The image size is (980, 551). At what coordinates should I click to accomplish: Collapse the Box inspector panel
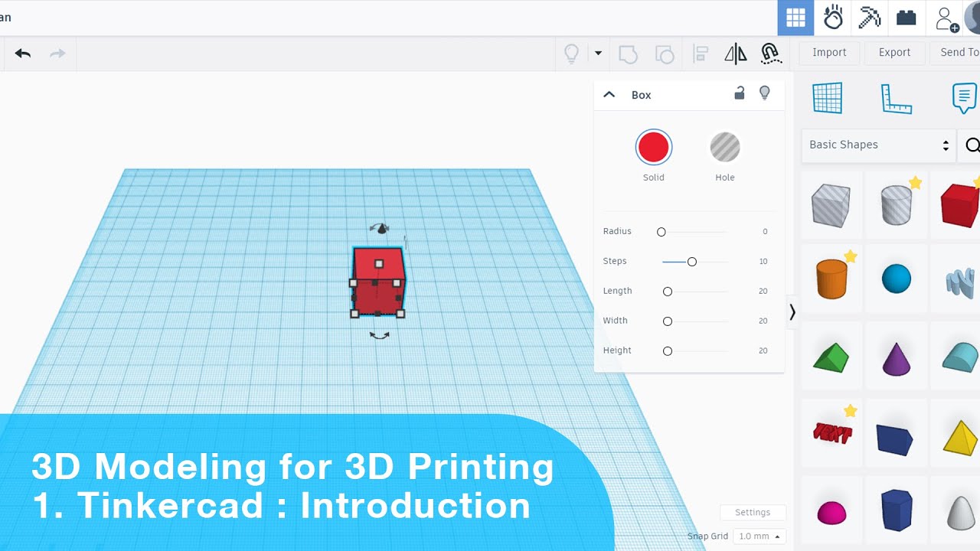tap(609, 95)
